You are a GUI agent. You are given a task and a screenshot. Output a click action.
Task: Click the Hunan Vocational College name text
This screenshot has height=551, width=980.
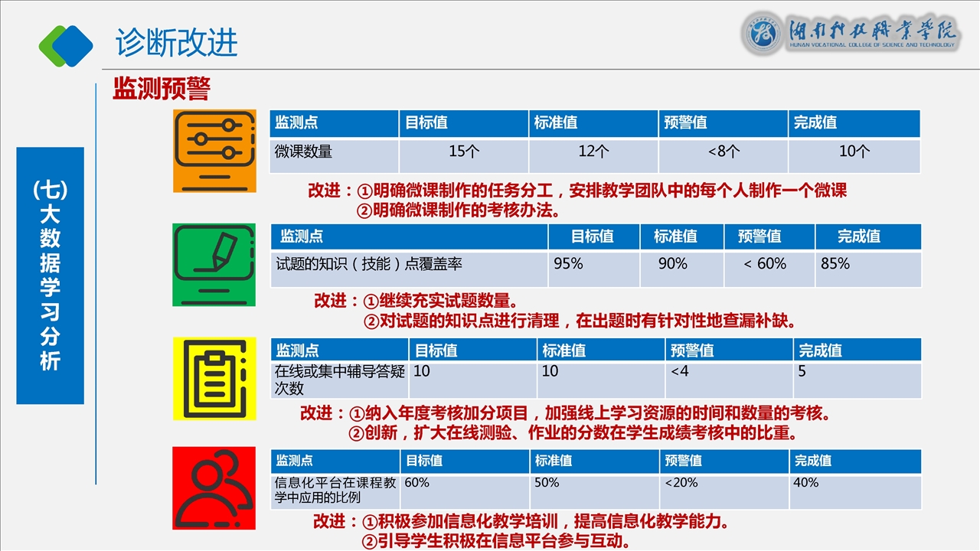coord(873,34)
